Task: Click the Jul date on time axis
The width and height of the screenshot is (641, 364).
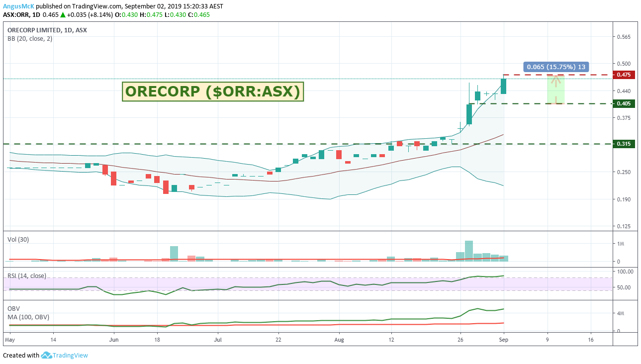Action: point(217,340)
